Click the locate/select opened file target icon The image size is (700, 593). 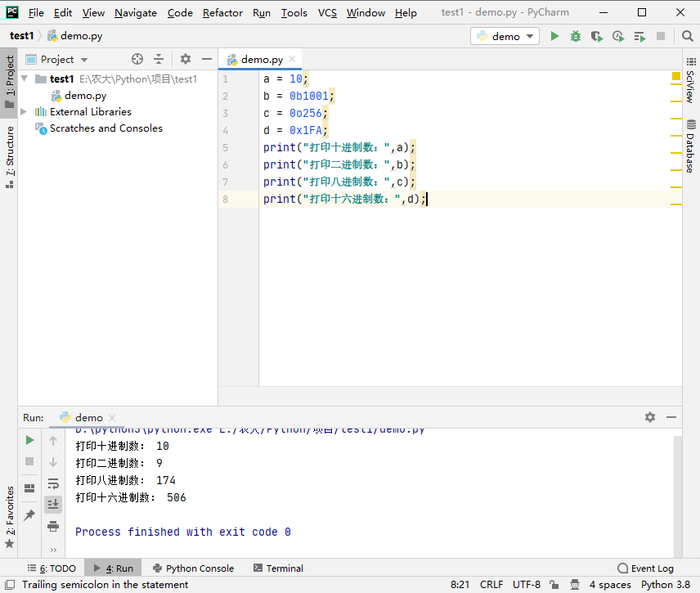[137, 59]
